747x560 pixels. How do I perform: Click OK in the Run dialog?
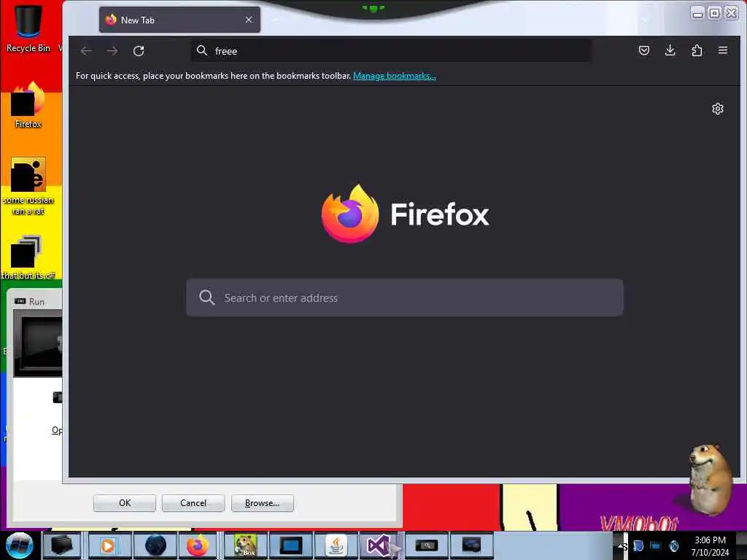click(x=125, y=503)
